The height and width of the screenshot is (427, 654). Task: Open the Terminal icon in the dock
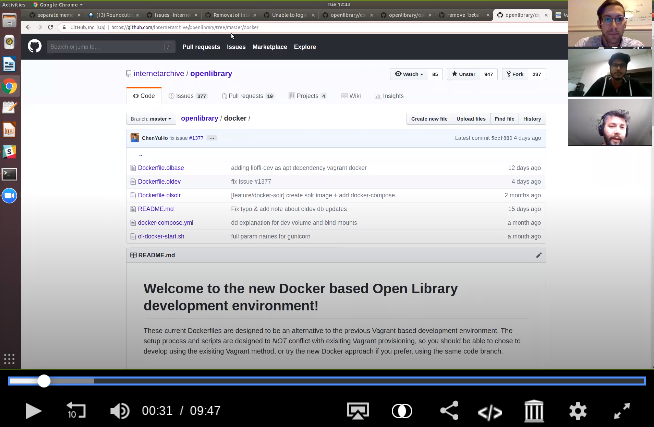[9, 174]
